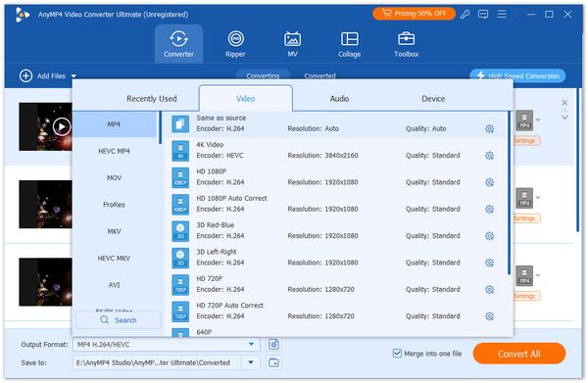
Task: Choose the HD 1080P preset row
Action: coord(337,177)
